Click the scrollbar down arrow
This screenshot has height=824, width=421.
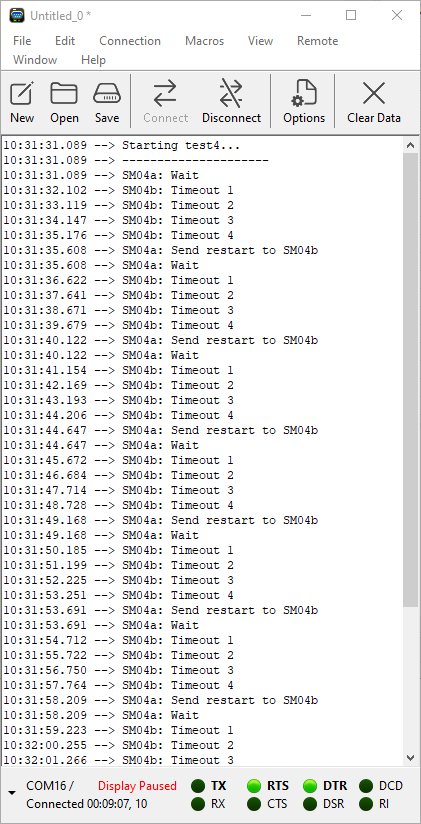pos(411,757)
